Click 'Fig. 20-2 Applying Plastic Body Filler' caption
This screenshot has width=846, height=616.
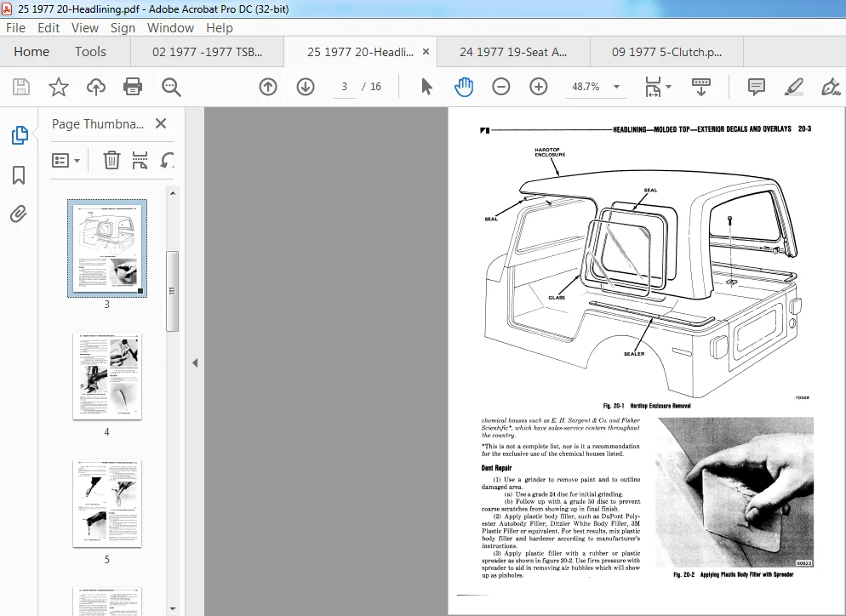(734, 575)
